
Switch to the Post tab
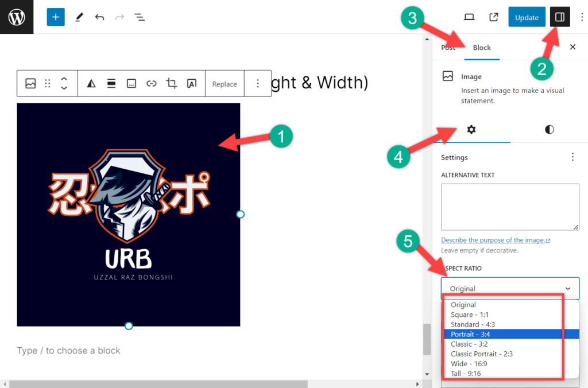click(x=448, y=48)
